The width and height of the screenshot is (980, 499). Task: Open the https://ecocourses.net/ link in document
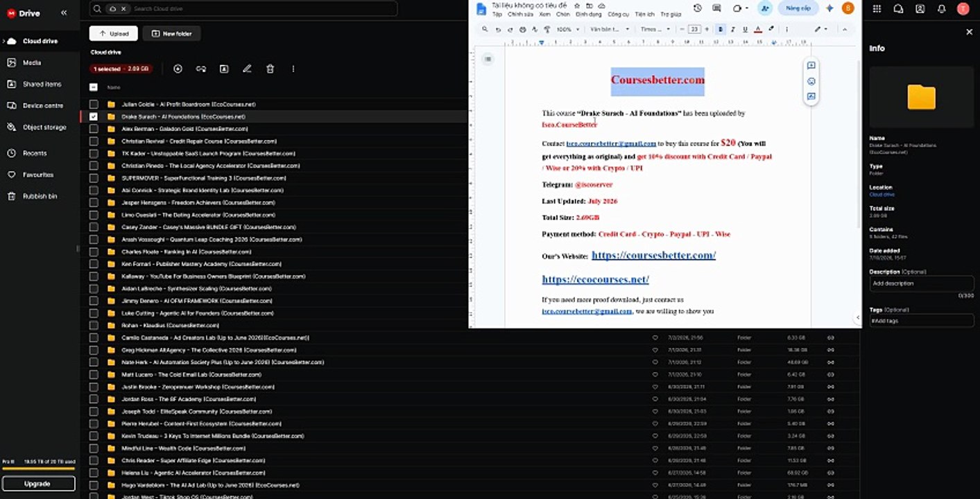(x=595, y=279)
